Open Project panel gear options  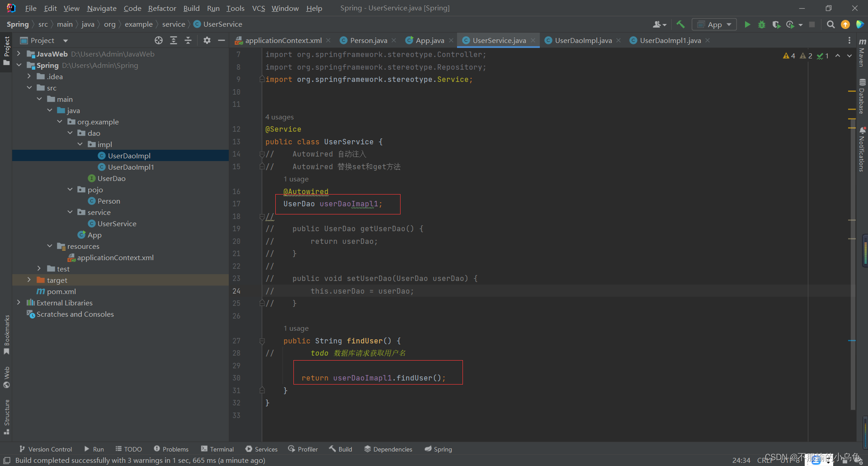click(x=207, y=40)
